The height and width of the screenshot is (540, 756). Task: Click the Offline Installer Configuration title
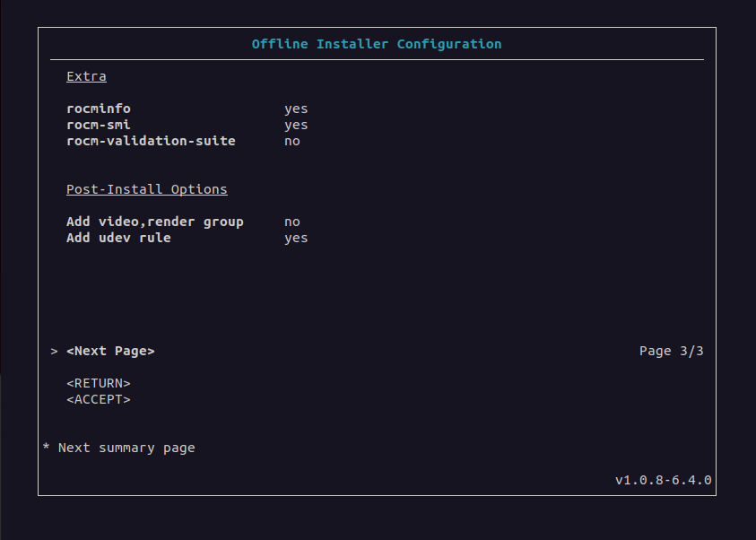click(x=377, y=44)
